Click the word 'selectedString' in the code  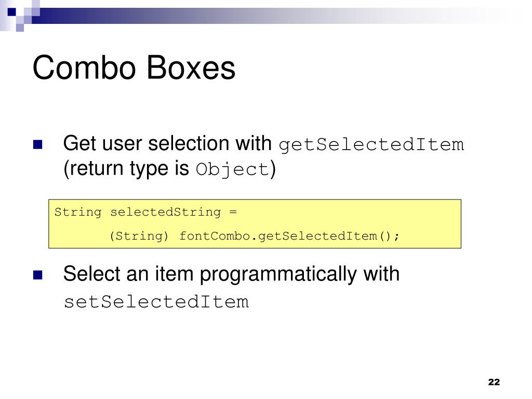(166, 212)
